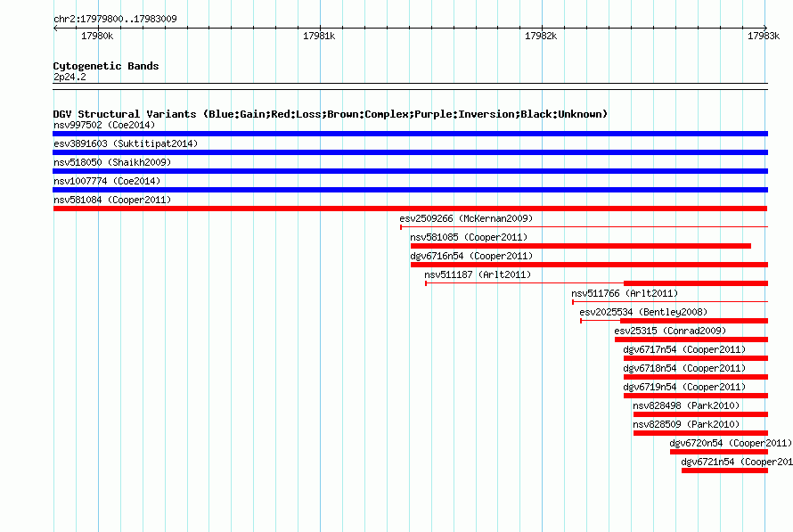Click the chr2:17979800..17983009 coordinate label
The height and width of the screenshot is (532, 793).
coord(115,19)
